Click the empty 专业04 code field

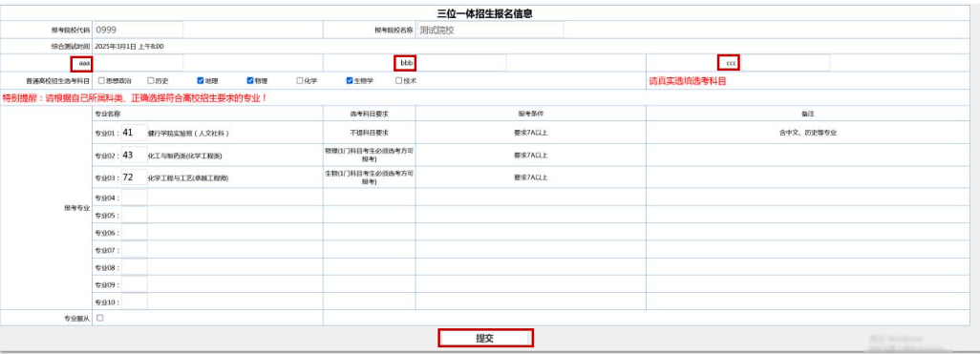pos(135,198)
